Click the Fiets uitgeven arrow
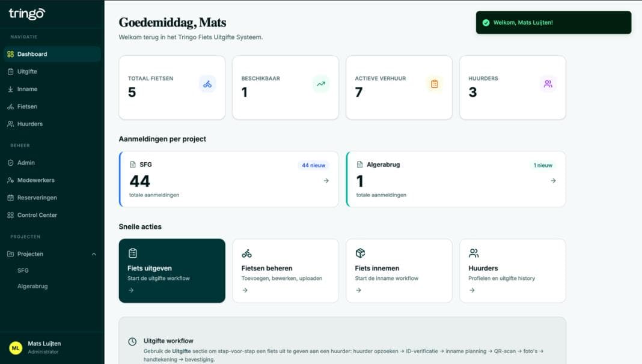The height and width of the screenshot is (364, 642). pyautogui.click(x=131, y=290)
